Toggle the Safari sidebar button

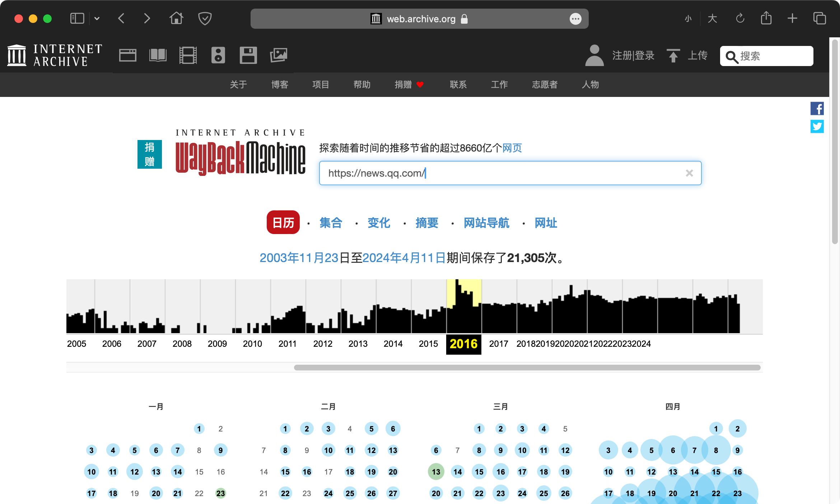77,18
